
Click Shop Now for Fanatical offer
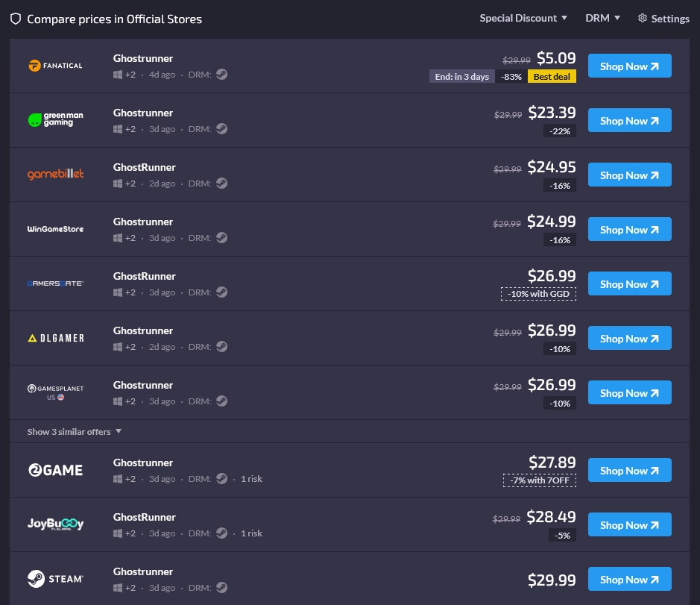coord(629,66)
